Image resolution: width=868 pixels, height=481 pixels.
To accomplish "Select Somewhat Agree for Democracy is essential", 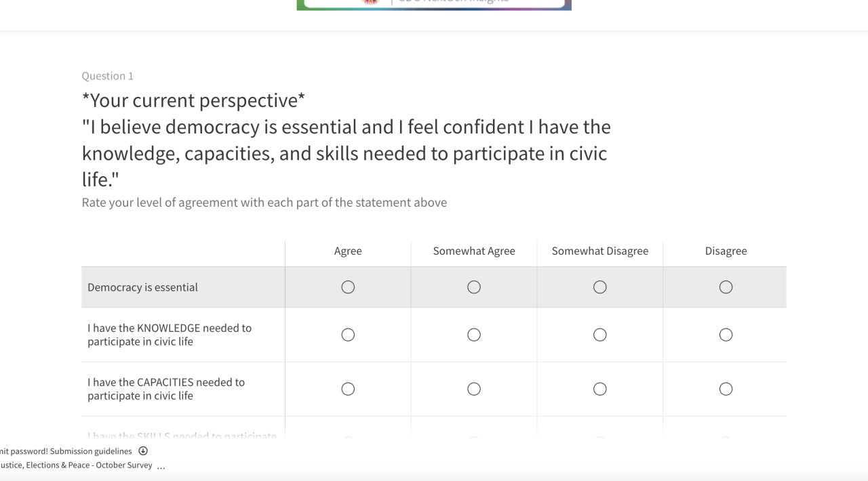I will [474, 287].
